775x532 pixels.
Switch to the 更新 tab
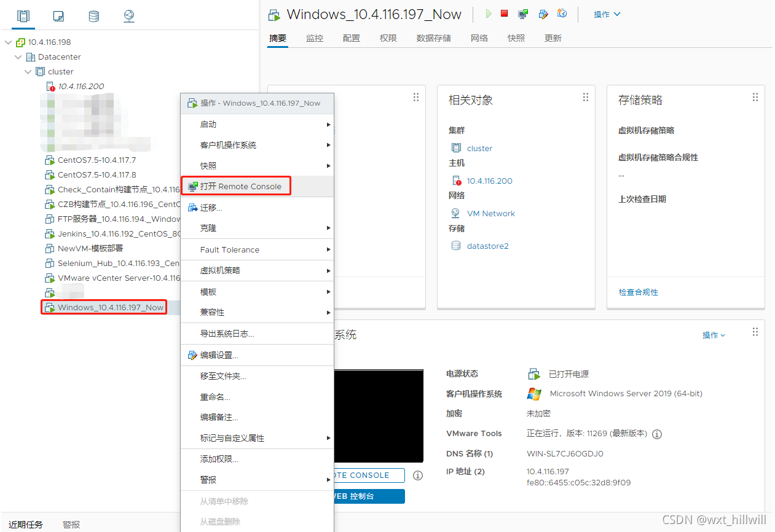(x=553, y=38)
